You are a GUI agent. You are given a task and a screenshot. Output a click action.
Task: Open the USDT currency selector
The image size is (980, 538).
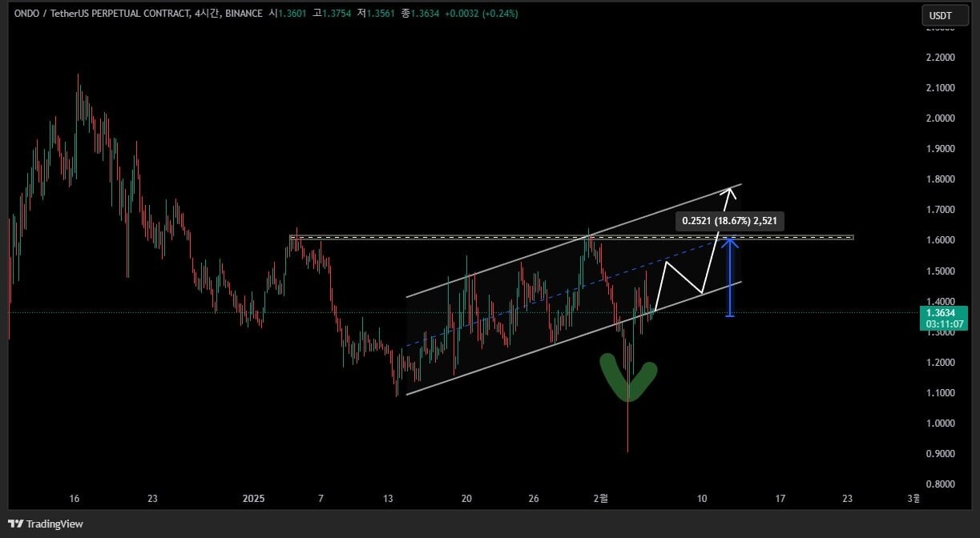(x=939, y=15)
